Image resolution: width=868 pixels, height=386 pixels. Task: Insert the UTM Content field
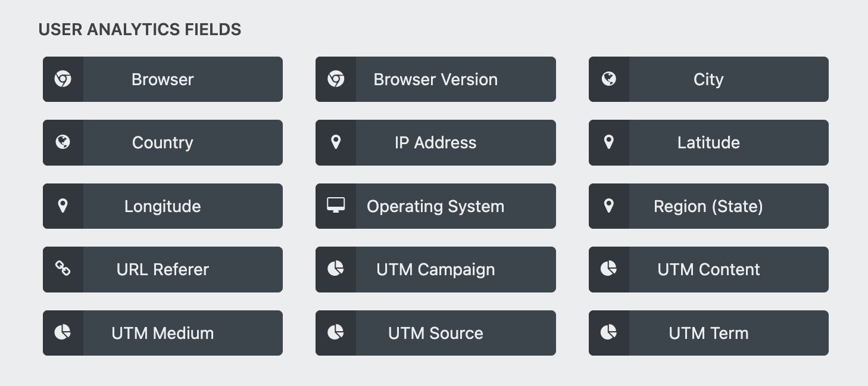tap(708, 269)
